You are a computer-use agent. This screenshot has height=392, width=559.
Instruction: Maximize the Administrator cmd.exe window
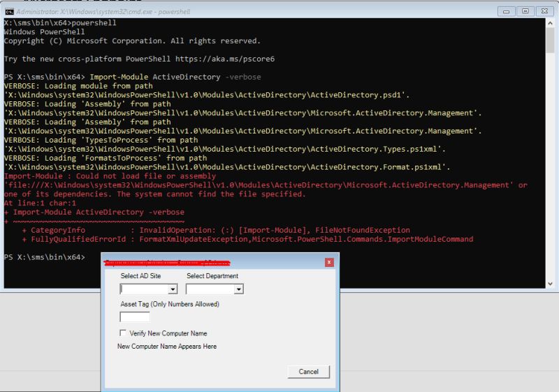525,11
